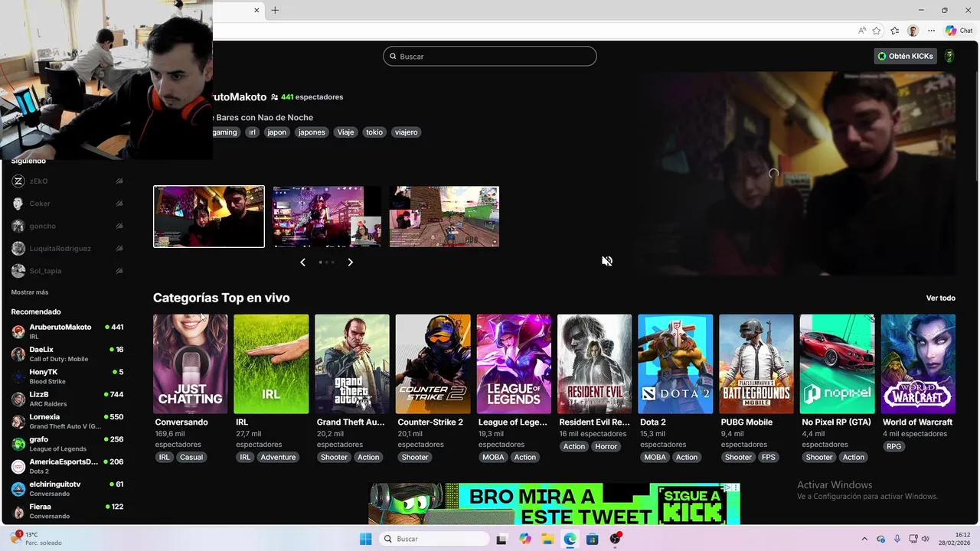Click FPS tag under PUBG Mobile
The image size is (980, 551).
click(768, 457)
